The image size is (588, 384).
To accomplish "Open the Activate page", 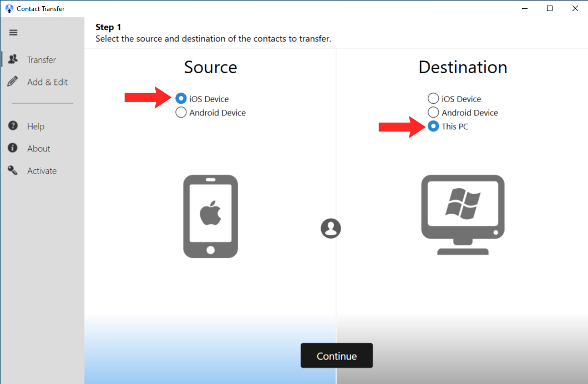I will click(42, 170).
